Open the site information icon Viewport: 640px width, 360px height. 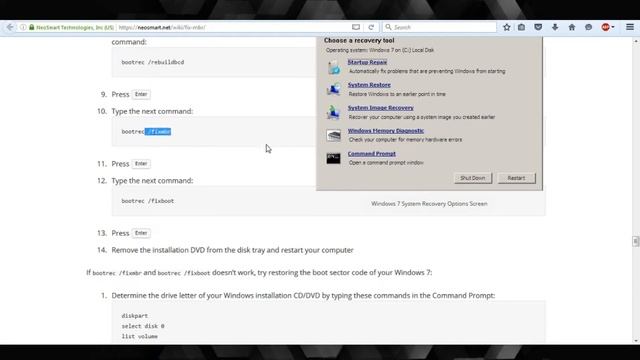tap(23, 27)
